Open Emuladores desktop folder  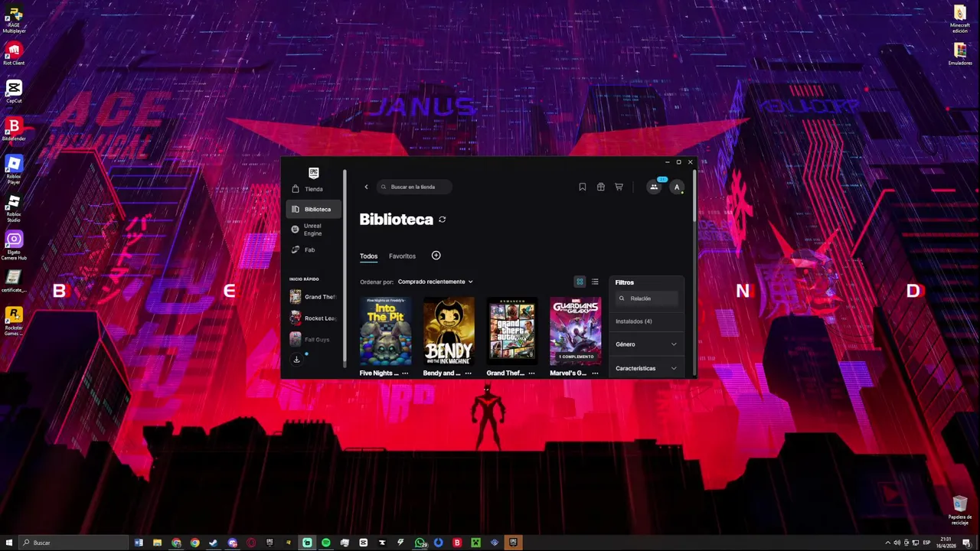pos(960,54)
